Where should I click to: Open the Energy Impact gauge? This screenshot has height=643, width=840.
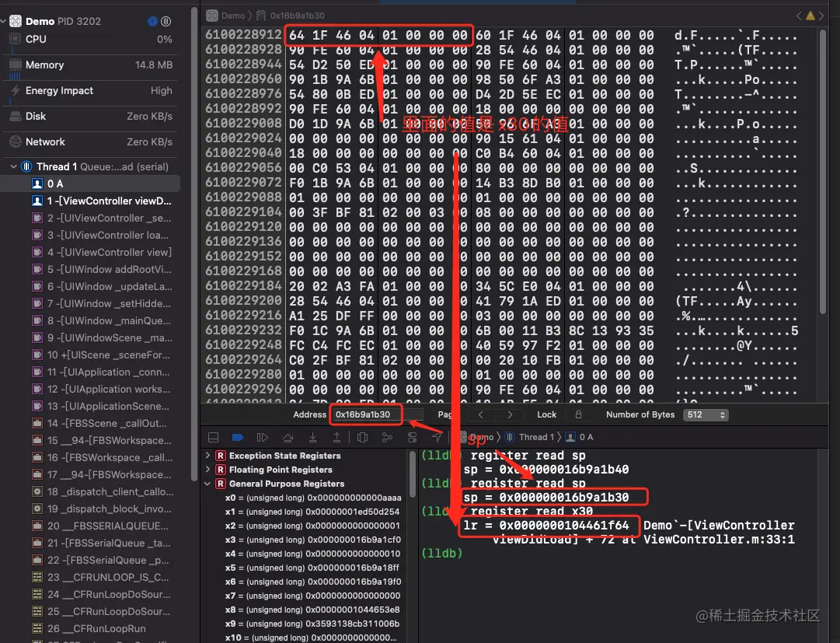click(x=91, y=90)
